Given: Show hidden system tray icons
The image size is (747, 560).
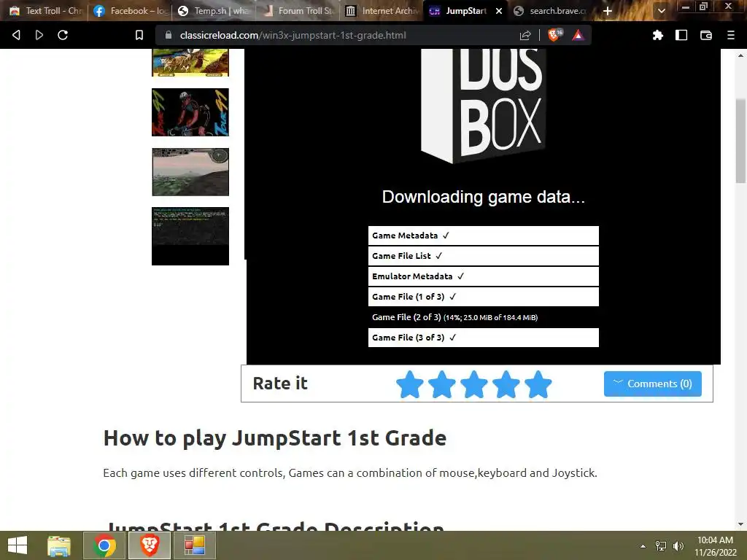Looking at the screenshot, I should (x=643, y=546).
